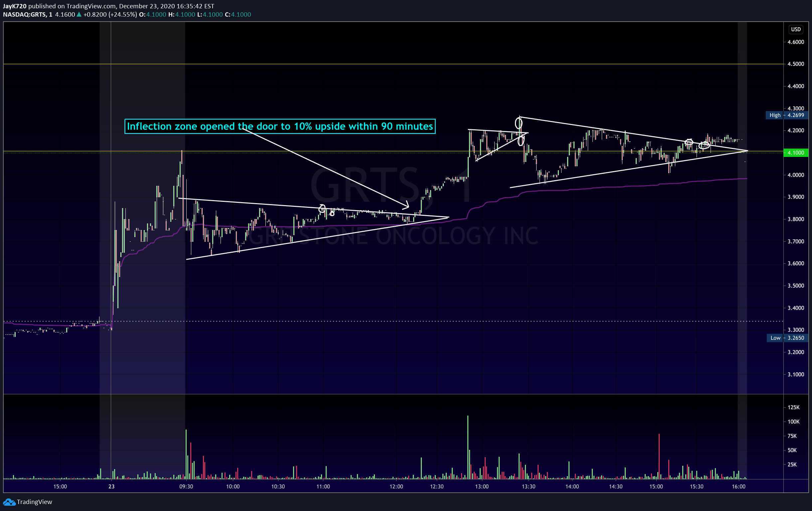
Task: Click the green 4.1000 current price tag
Action: coord(796,153)
